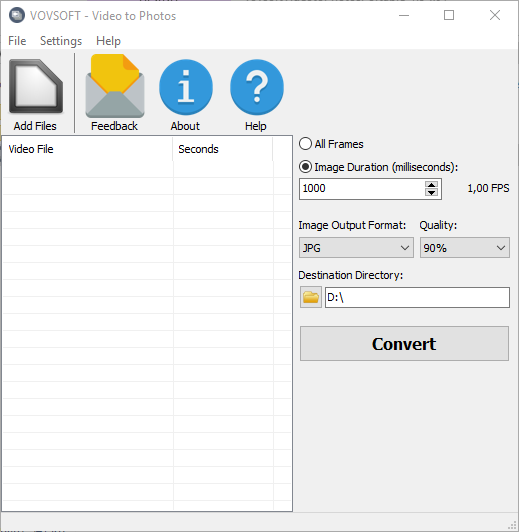The height and width of the screenshot is (532, 519).
Task: Decrease image duration with down arrow
Action: (x=431, y=193)
